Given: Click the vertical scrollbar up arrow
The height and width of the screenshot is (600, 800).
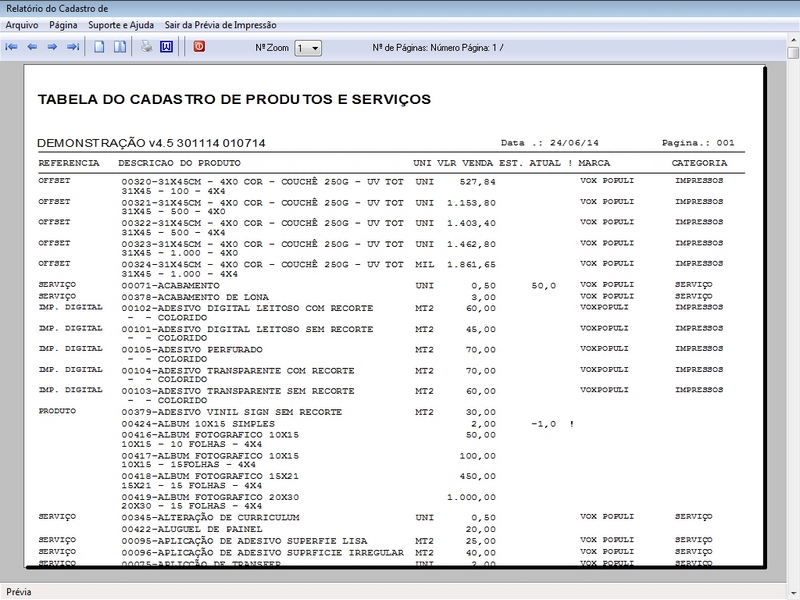Looking at the screenshot, I should 793,39.
